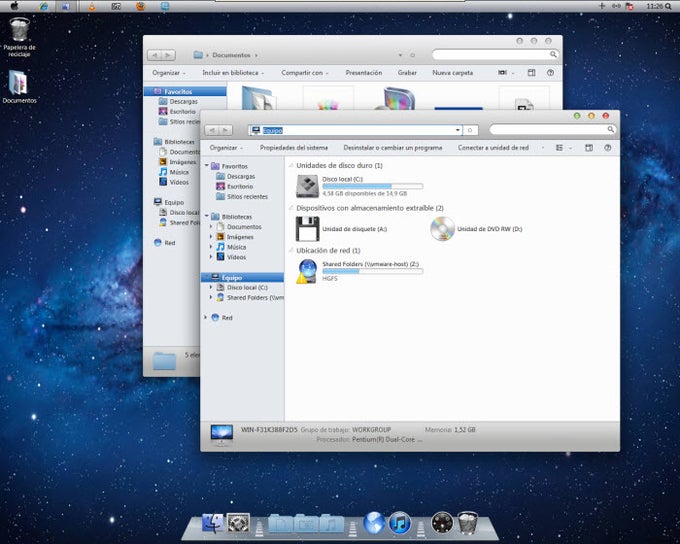This screenshot has height=544, width=680.
Task: Open the Documentos desktop icon
Action: [x=19, y=87]
